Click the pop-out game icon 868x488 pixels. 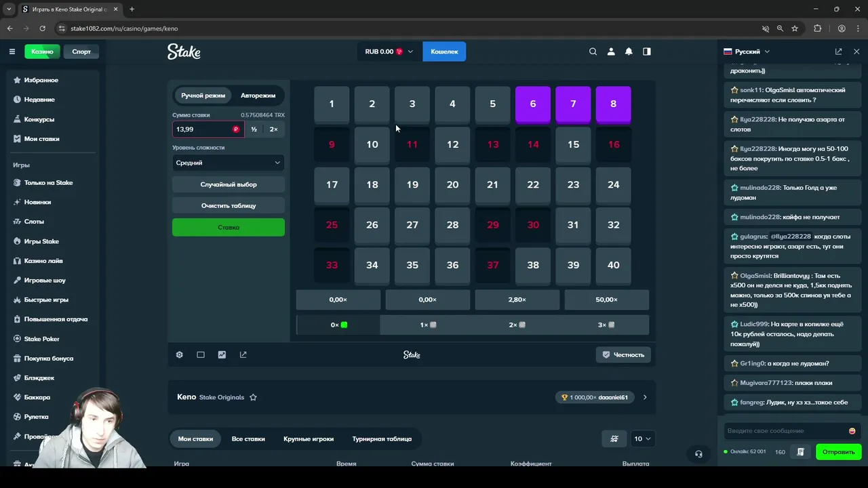[x=243, y=354]
